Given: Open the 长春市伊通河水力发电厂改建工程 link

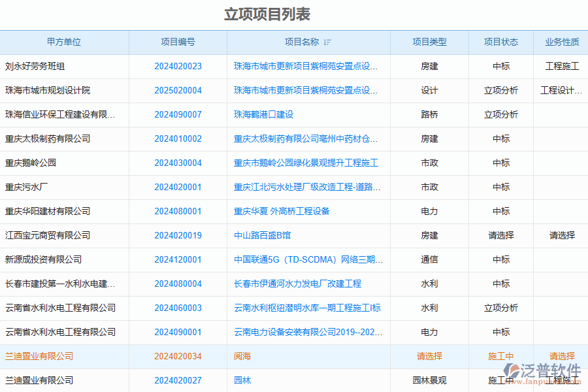Looking at the screenshot, I should coord(297,284).
